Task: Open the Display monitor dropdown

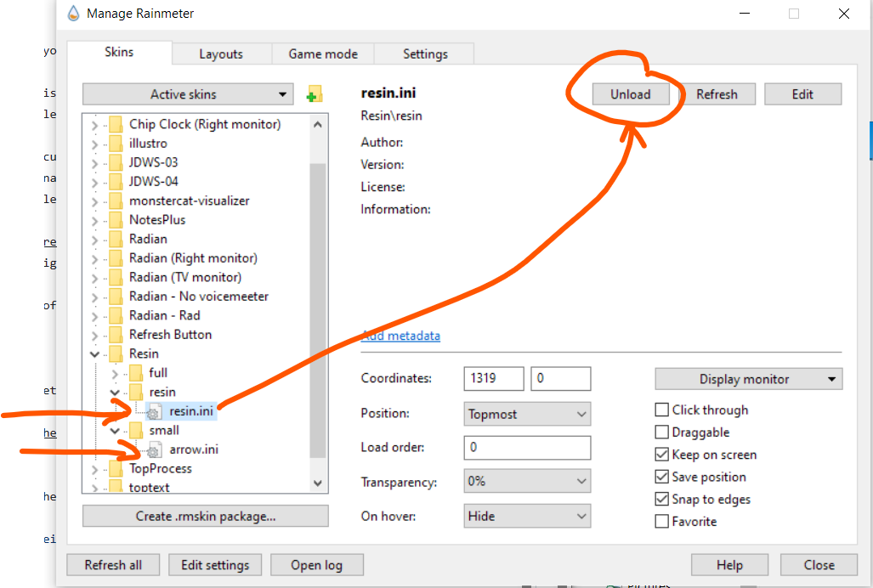Action: click(x=748, y=379)
